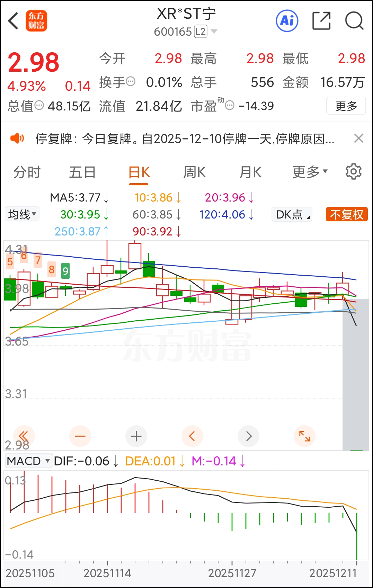Switch to the 分时 tab
The image size is (373, 588).
tap(27, 172)
